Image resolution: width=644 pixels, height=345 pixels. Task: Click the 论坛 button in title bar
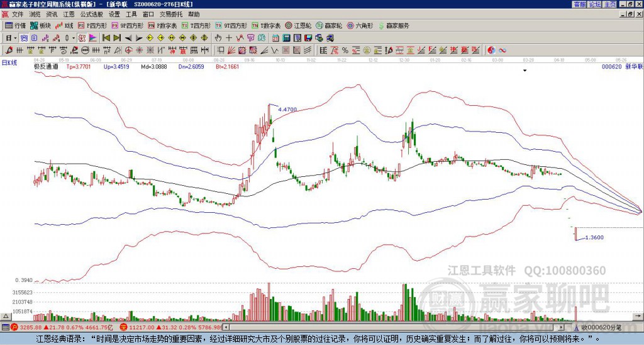(595, 4)
